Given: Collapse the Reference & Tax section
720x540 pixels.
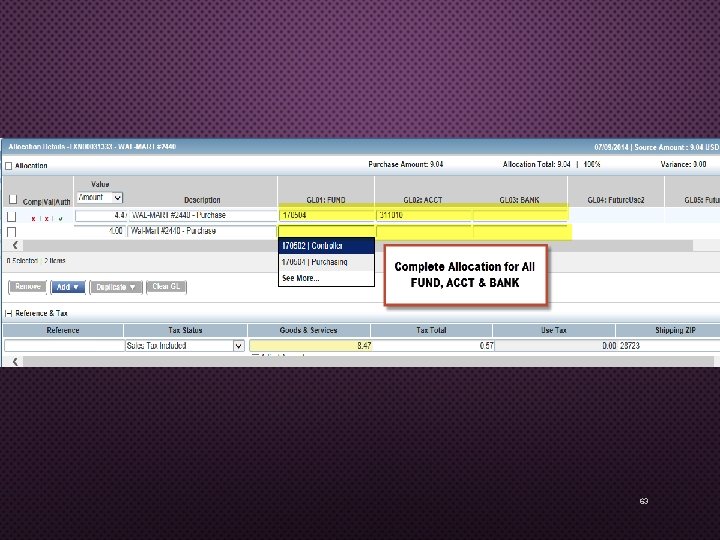Looking at the screenshot, I should coord(8,313).
